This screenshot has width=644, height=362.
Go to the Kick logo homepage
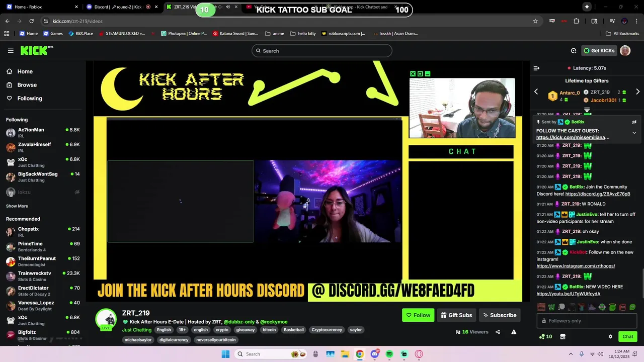click(36, 50)
